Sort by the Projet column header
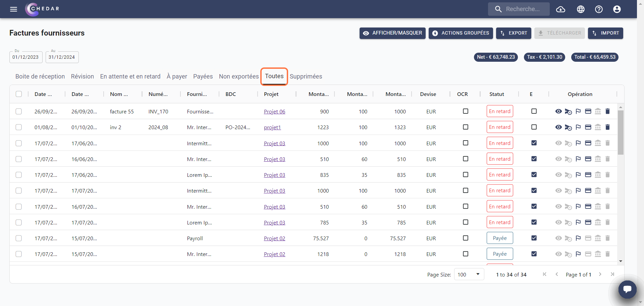The height and width of the screenshot is (306, 644). tap(271, 94)
